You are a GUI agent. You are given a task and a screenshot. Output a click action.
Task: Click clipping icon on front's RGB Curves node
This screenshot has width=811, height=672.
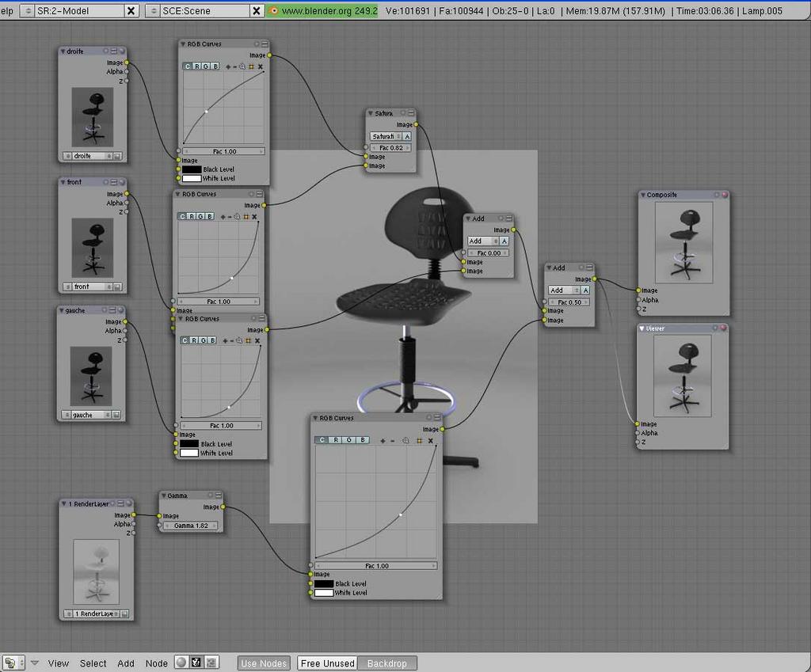[x=246, y=217]
